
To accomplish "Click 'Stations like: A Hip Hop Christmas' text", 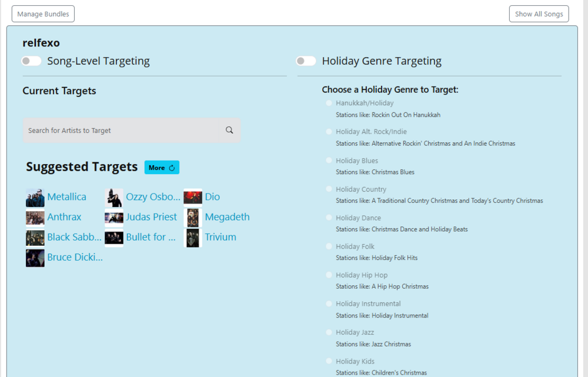I will [382, 286].
